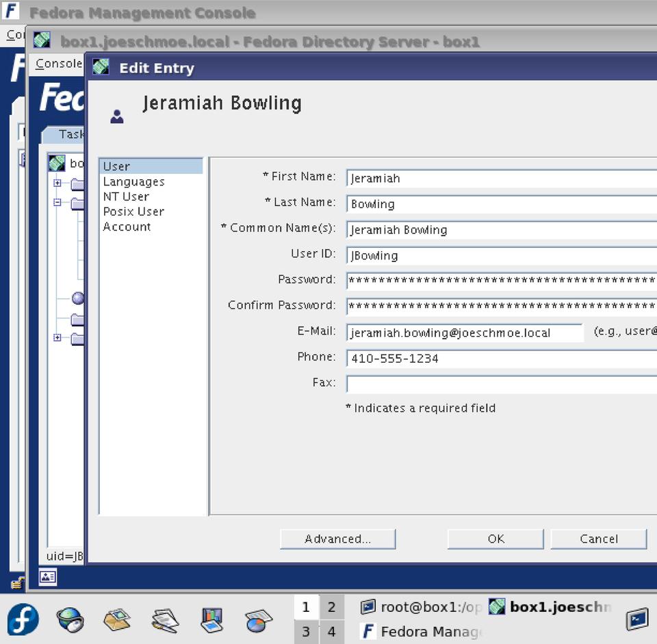The width and height of the screenshot is (657, 644).
Task: Expand the bottom folder in directory tree
Action: click(x=57, y=337)
